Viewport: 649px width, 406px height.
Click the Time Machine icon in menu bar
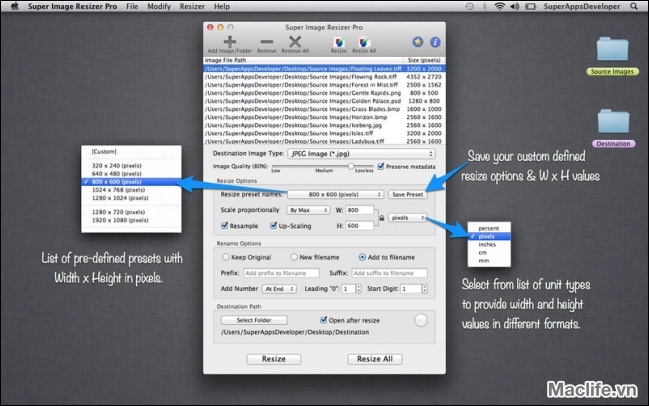point(469,6)
